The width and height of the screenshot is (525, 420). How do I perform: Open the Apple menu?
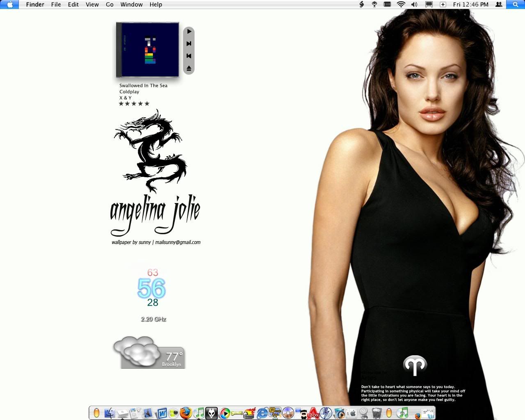10,5
